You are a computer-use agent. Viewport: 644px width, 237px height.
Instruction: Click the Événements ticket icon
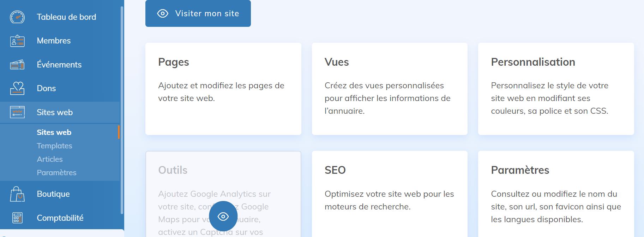pos(17,65)
